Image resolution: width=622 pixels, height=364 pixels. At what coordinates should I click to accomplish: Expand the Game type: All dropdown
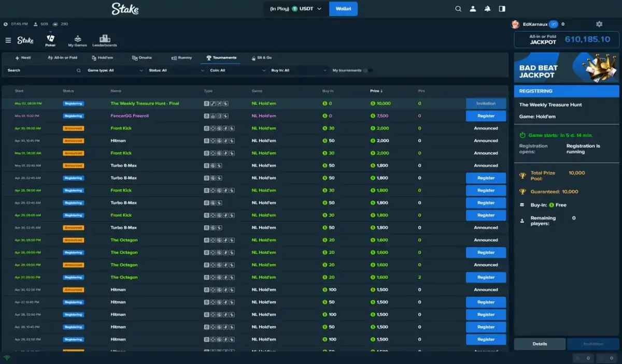click(x=115, y=70)
